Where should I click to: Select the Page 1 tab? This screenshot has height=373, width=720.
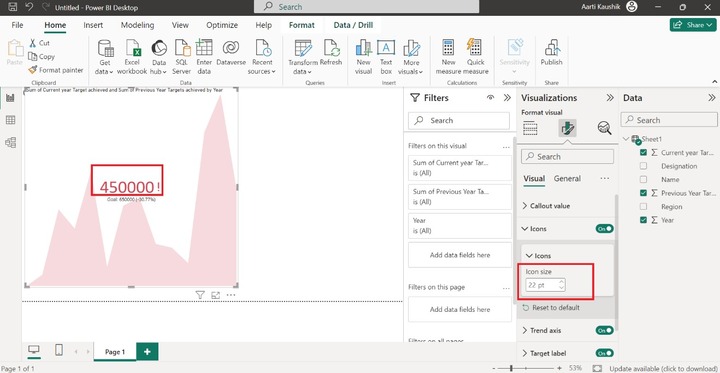point(115,352)
